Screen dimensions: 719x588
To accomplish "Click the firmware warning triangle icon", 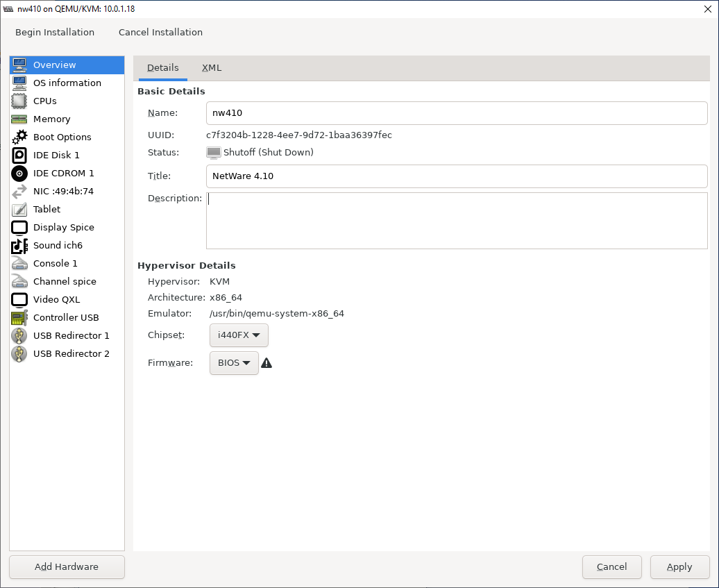I will (x=267, y=363).
